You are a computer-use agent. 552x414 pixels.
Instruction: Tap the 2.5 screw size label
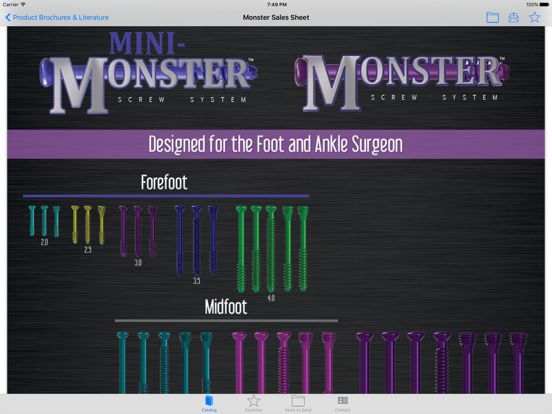pos(88,250)
